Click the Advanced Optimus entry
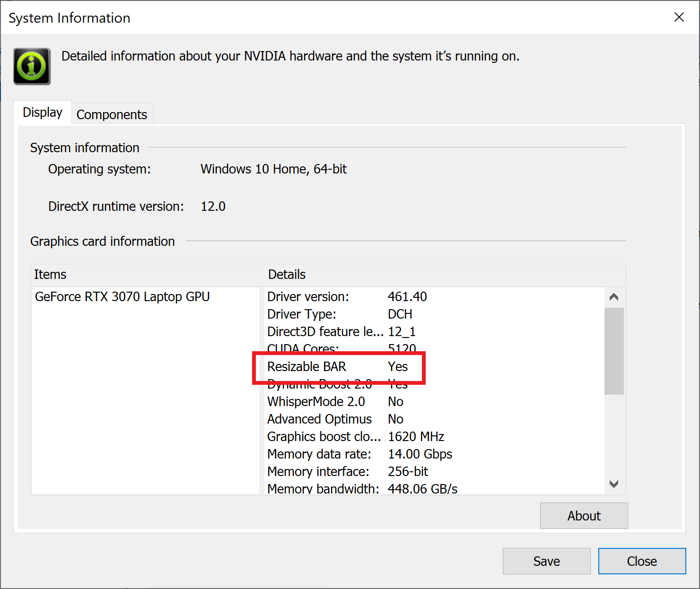This screenshot has height=589, width=700. pos(319,419)
